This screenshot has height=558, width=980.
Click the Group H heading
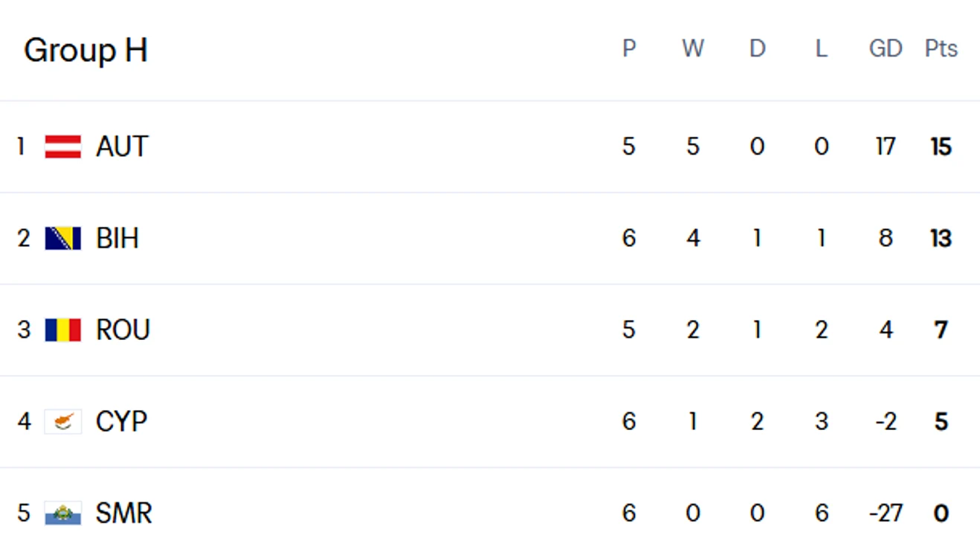86,51
